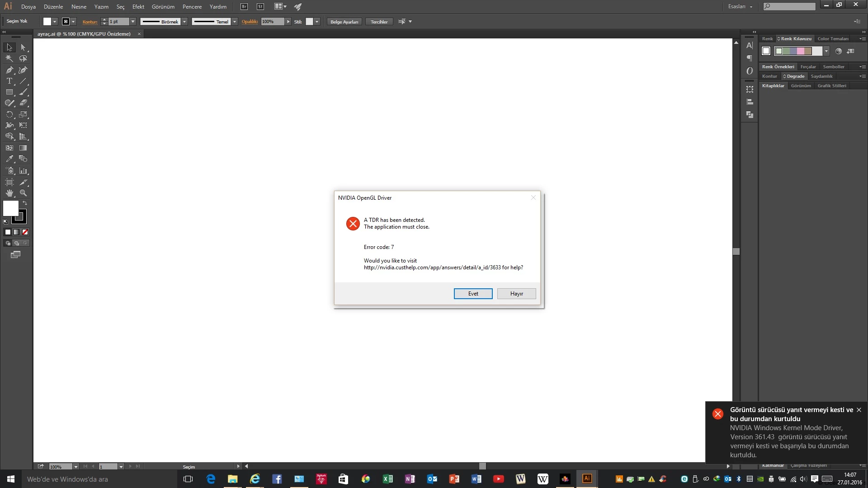Click the Belge Ayarları button
Screen dimensions: 868x488
(344, 22)
